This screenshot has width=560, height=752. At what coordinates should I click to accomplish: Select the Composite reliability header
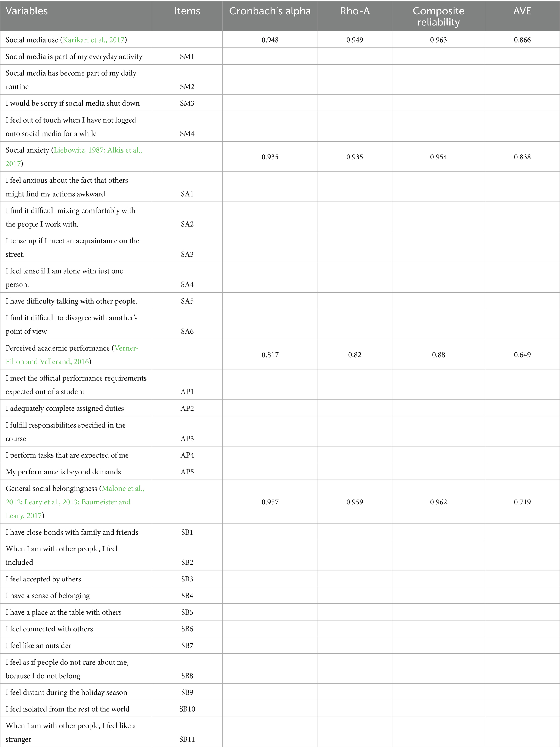(x=438, y=16)
